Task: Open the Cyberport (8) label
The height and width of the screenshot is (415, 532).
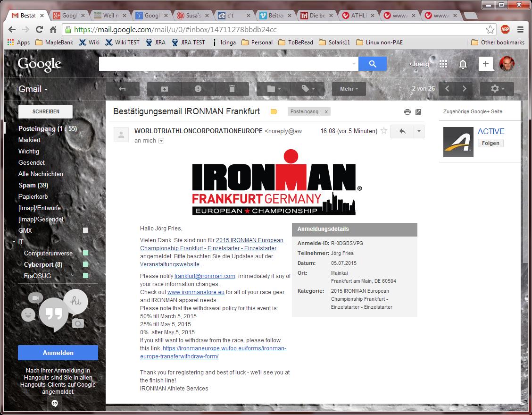Action: (43, 264)
